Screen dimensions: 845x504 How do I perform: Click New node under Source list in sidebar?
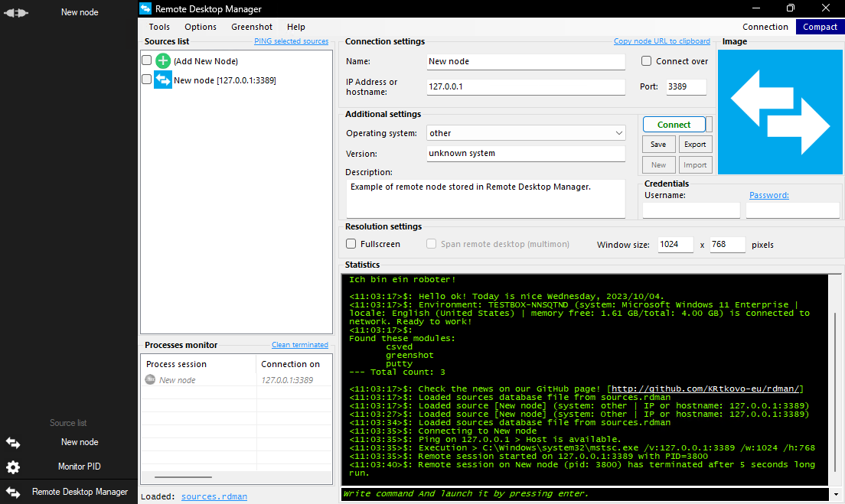[80, 442]
